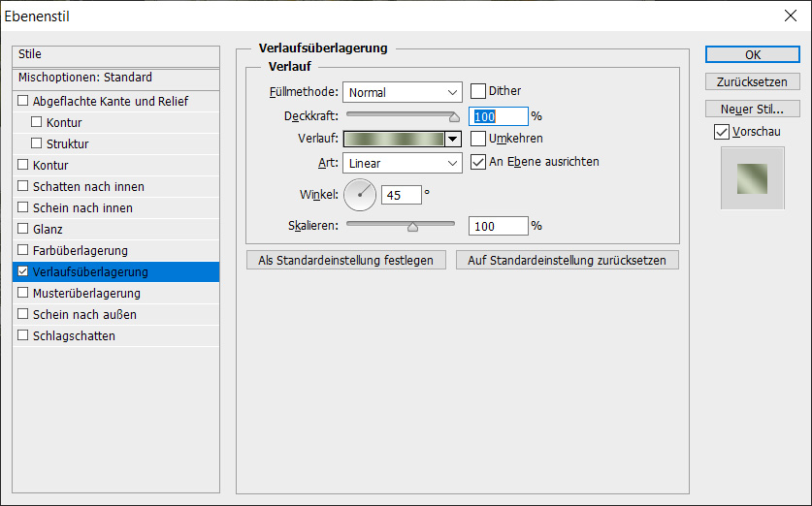Screen dimensions: 812x506
Task: Select the Farbüberlagerung row label
Action: click(81, 250)
